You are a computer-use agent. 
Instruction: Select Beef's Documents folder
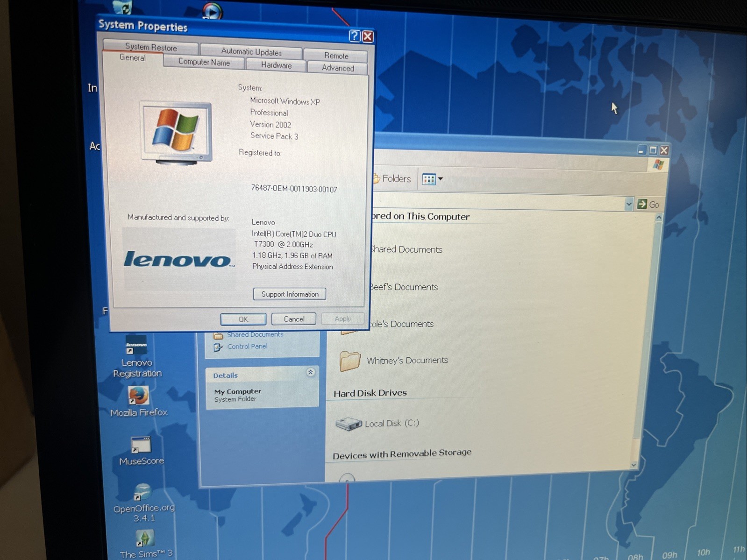coord(404,287)
